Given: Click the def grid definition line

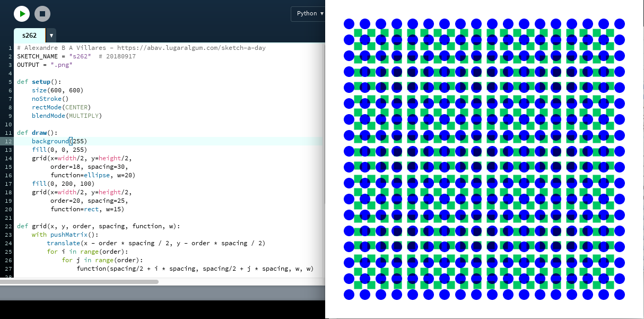Looking at the screenshot, I should click(x=98, y=226).
